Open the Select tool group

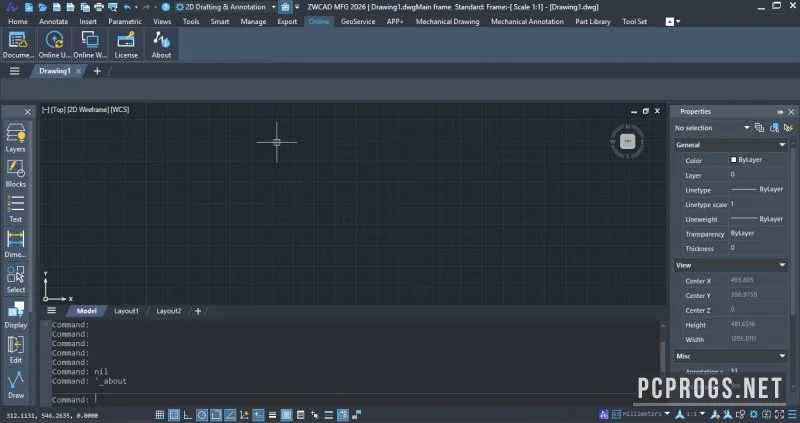click(x=15, y=279)
